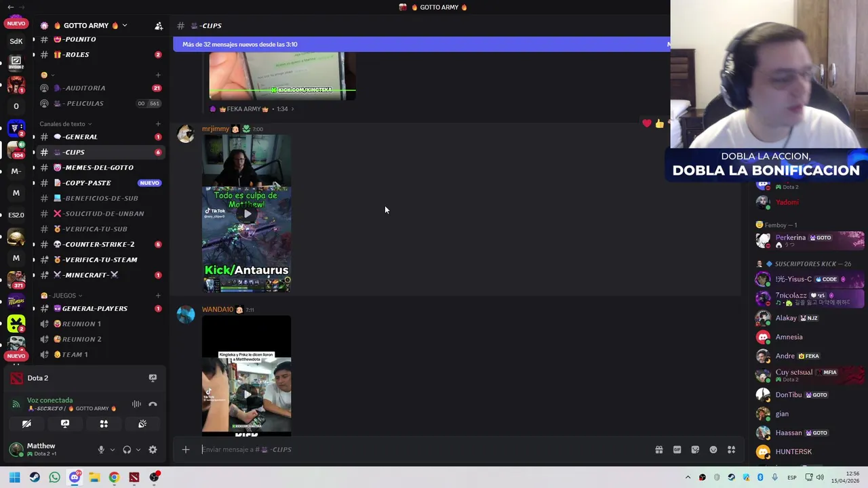Open mrjimmy's user profile name
This screenshot has height=488, width=868.
click(216, 129)
